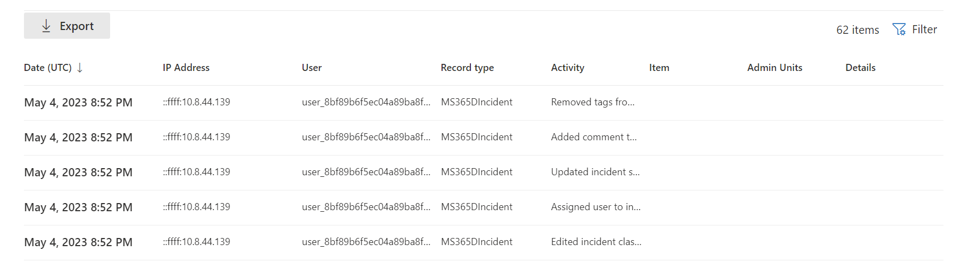Select the 'Edited incident clas...' activity row
980x262 pixels.
pyautogui.click(x=596, y=242)
